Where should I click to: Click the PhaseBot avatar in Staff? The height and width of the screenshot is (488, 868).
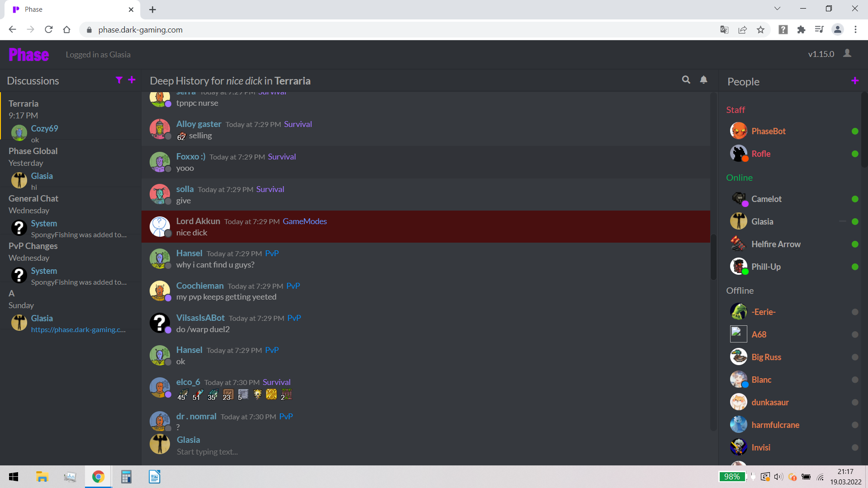(738, 131)
